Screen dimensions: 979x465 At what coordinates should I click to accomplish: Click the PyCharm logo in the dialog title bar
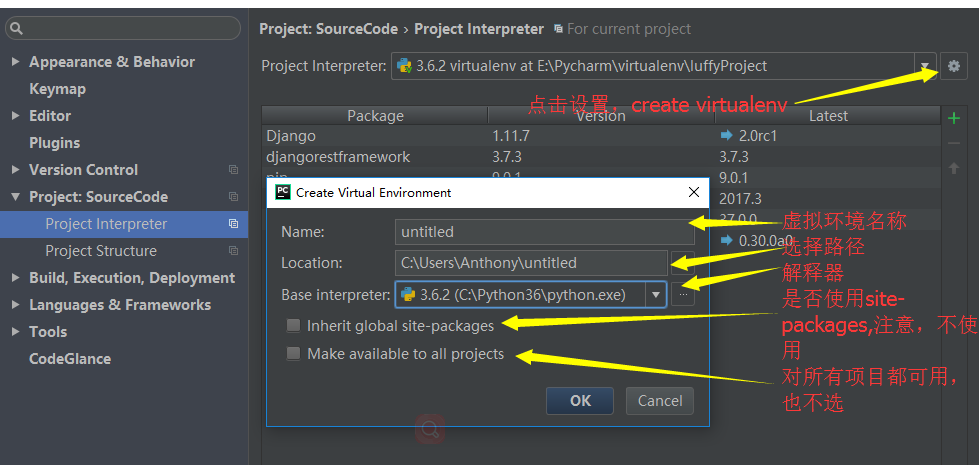(282, 192)
